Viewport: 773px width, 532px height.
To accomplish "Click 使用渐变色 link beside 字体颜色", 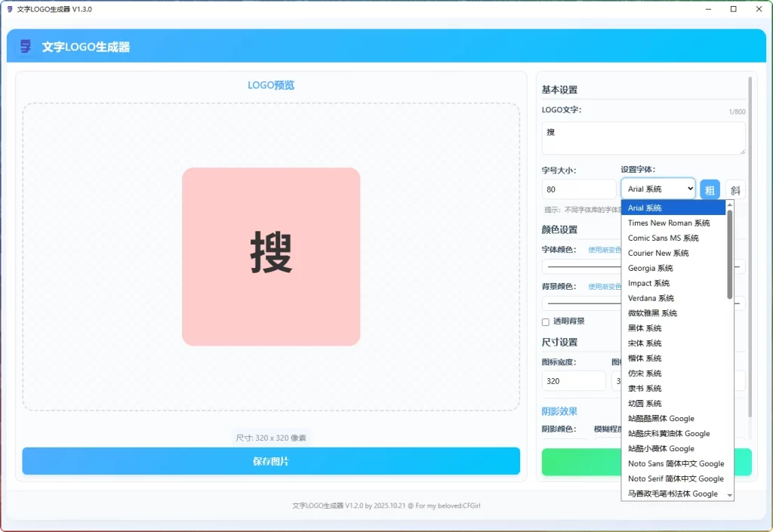I will click(605, 250).
